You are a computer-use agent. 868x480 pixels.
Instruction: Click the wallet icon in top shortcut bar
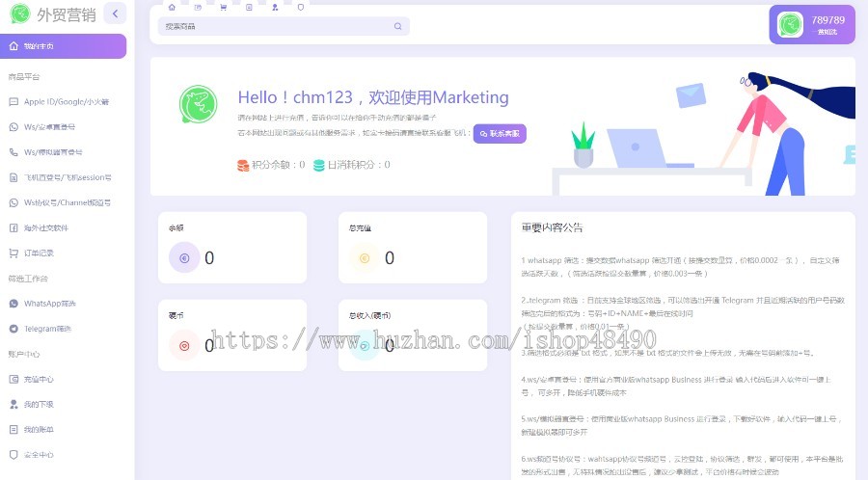198,7
